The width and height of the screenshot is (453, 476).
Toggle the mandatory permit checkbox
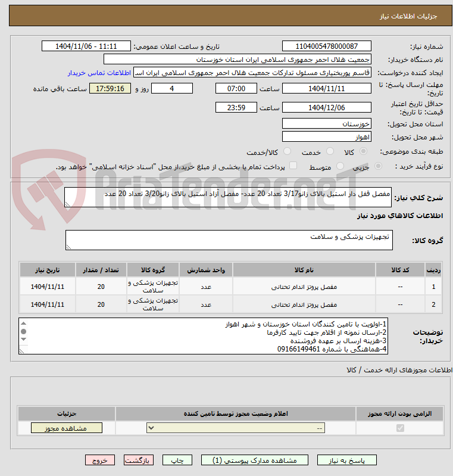pos(400,428)
